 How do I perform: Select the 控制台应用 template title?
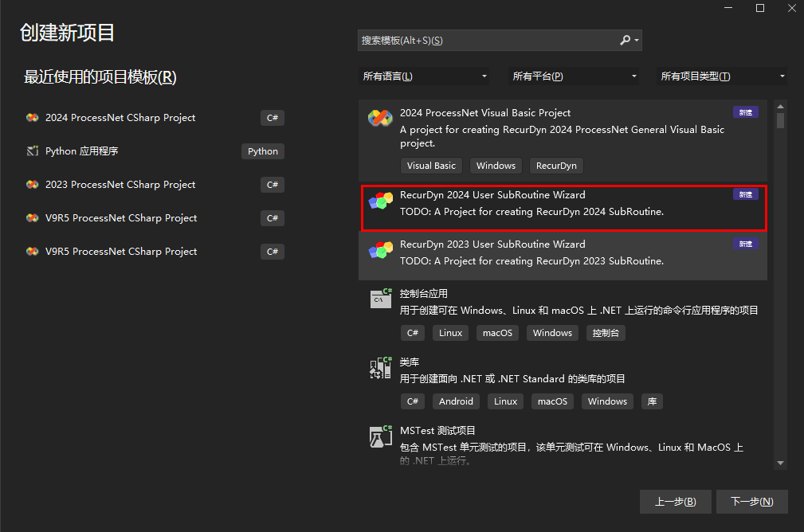[424, 294]
